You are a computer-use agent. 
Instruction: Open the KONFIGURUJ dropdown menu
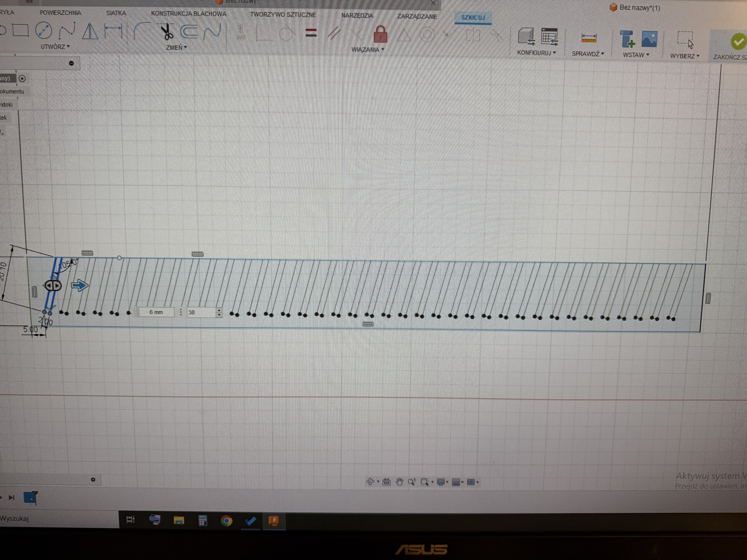click(536, 53)
